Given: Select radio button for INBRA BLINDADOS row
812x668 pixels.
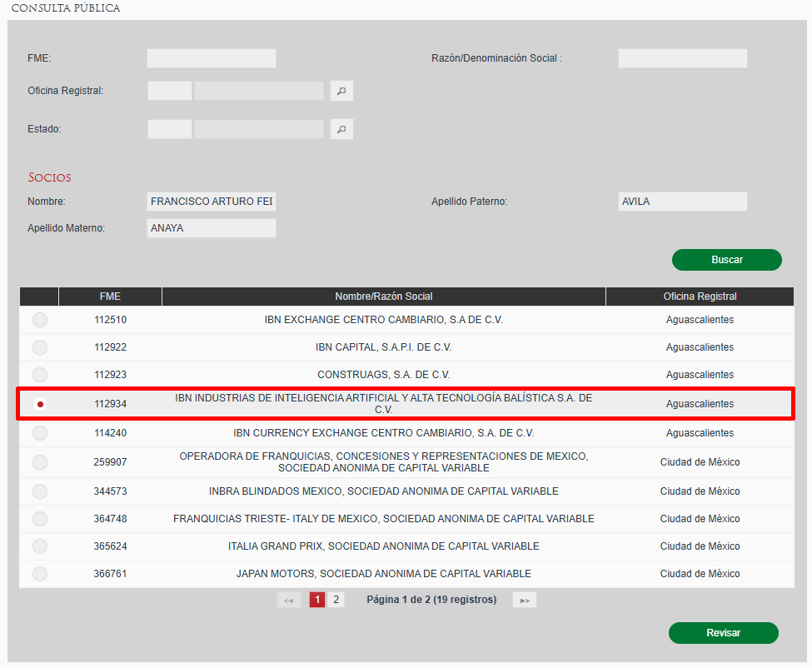Looking at the screenshot, I should pos(40,491).
